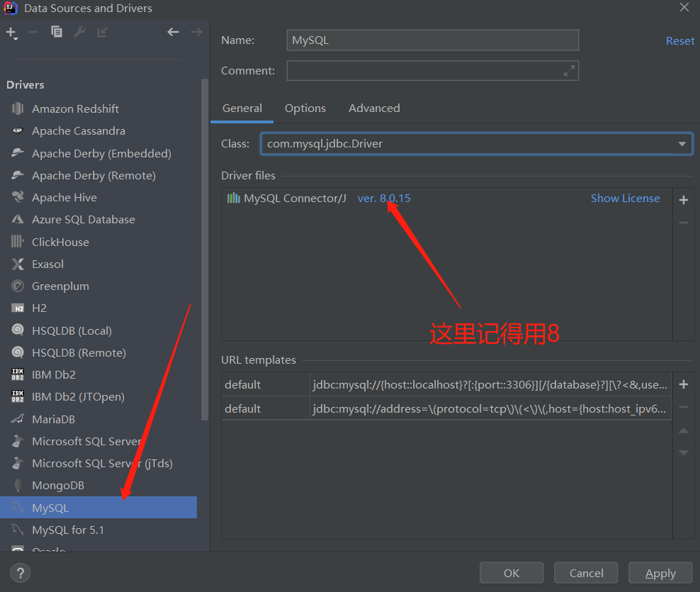Open help with question mark button
700x592 pixels.
tap(20, 573)
